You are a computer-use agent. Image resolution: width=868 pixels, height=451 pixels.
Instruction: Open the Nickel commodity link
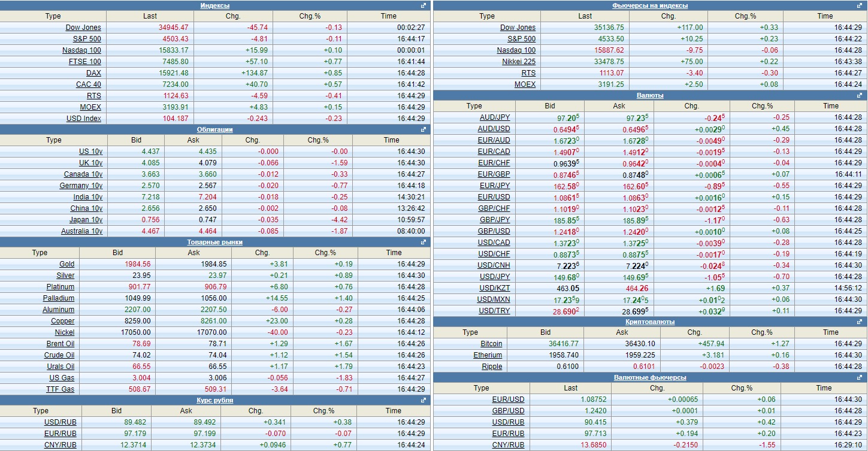coord(65,332)
